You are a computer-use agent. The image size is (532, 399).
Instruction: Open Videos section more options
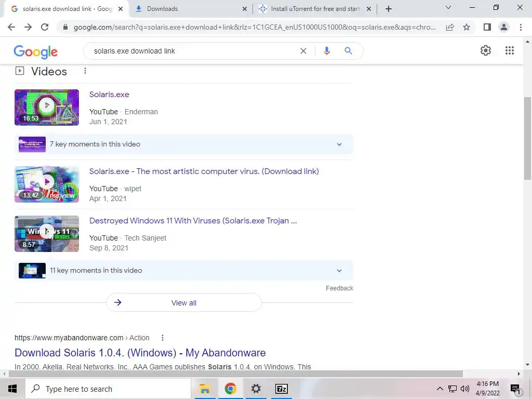(x=85, y=71)
